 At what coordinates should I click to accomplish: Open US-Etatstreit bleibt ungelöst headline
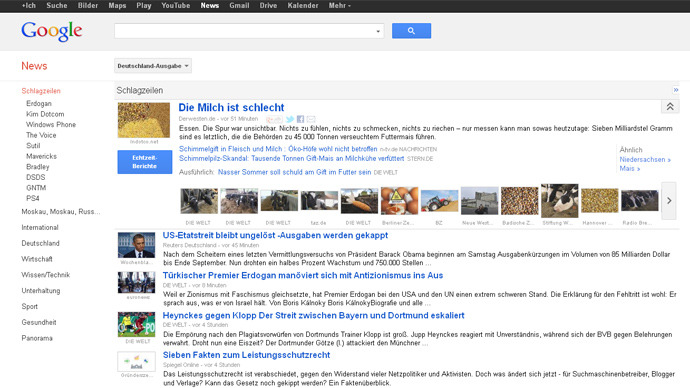coord(275,235)
